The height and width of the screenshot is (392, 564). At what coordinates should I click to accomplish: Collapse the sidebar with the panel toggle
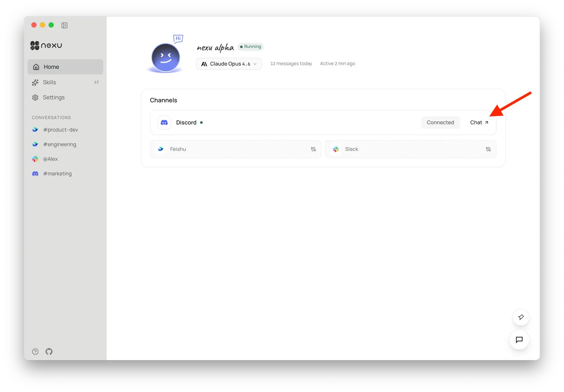point(64,25)
